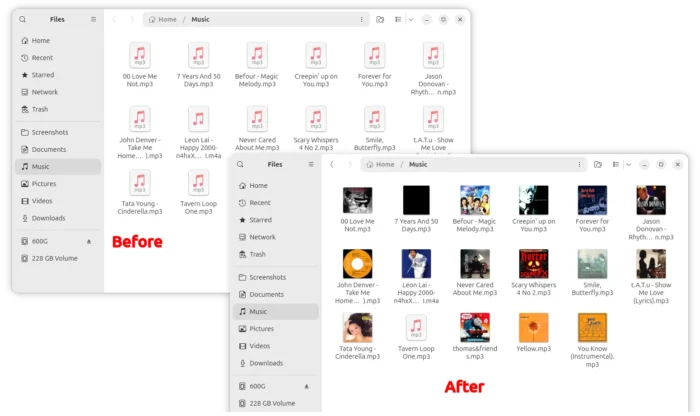
Task: Select John Denver file in After window
Action: click(357, 277)
